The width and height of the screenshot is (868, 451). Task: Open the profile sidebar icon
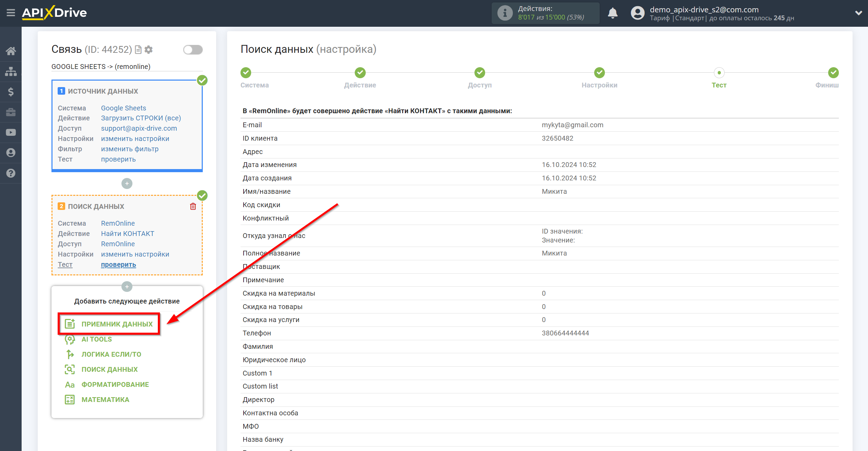pos(11,153)
